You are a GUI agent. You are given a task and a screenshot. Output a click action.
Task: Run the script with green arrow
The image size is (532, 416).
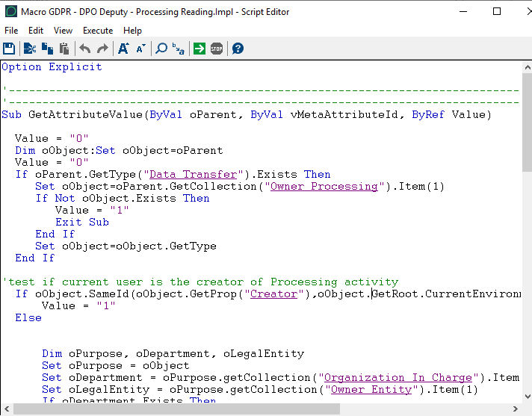pyautogui.click(x=199, y=49)
